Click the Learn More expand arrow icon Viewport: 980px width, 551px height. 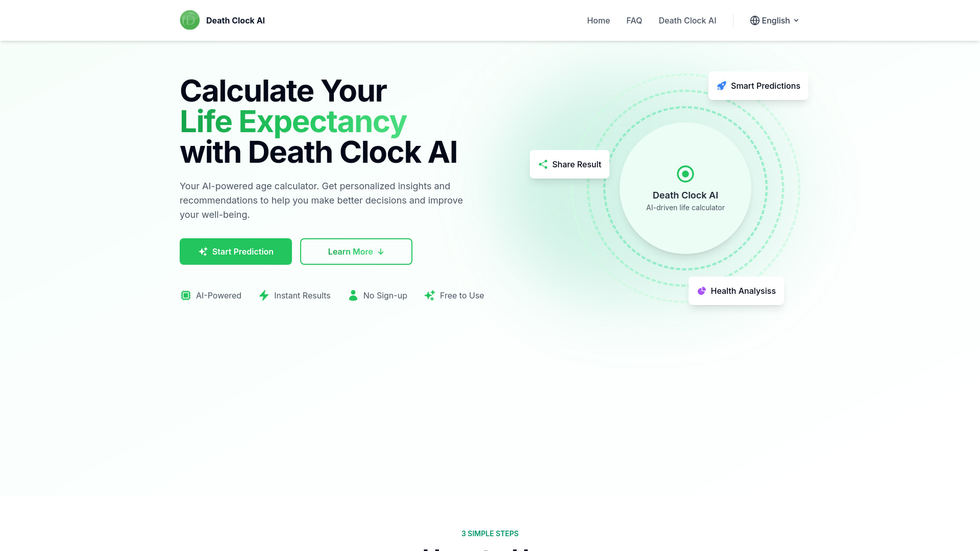(x=382, y=252)
